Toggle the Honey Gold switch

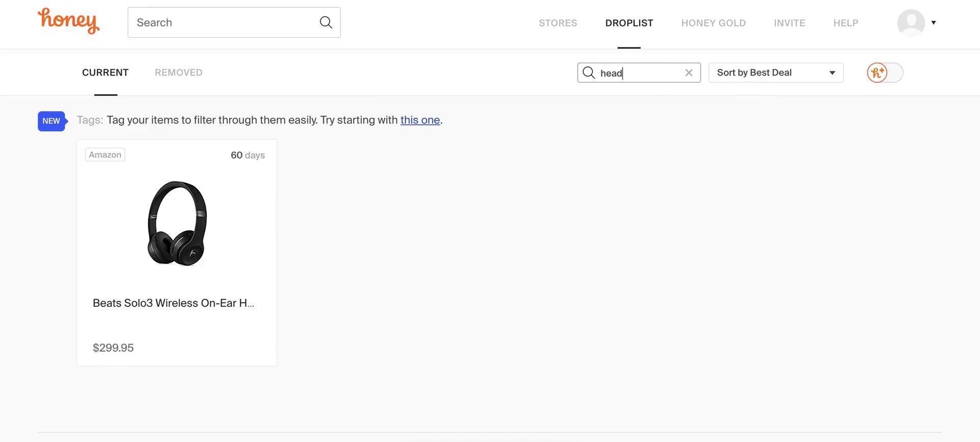click(x=885, y=72)
